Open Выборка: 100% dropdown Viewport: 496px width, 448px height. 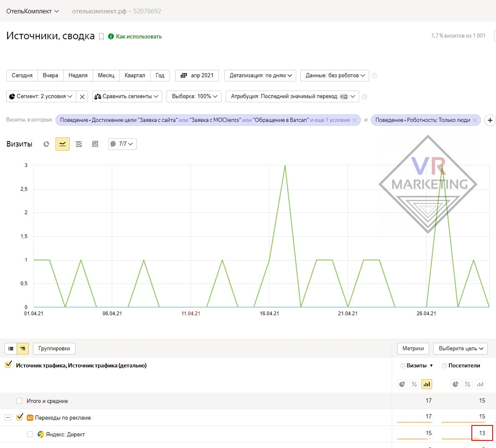click(194, 96)
